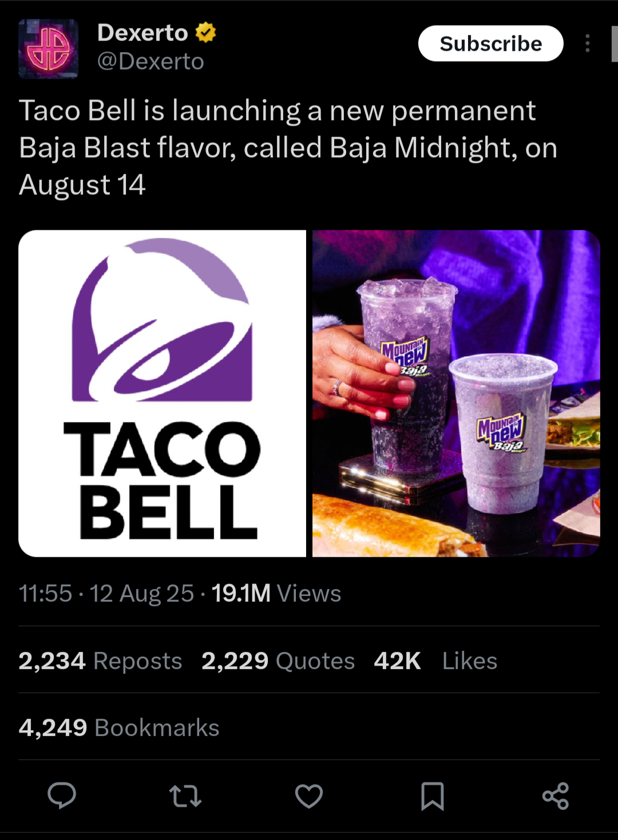Open Dexerto profile avatar
This screenshot has height=840, width=618.
[49, 49]
